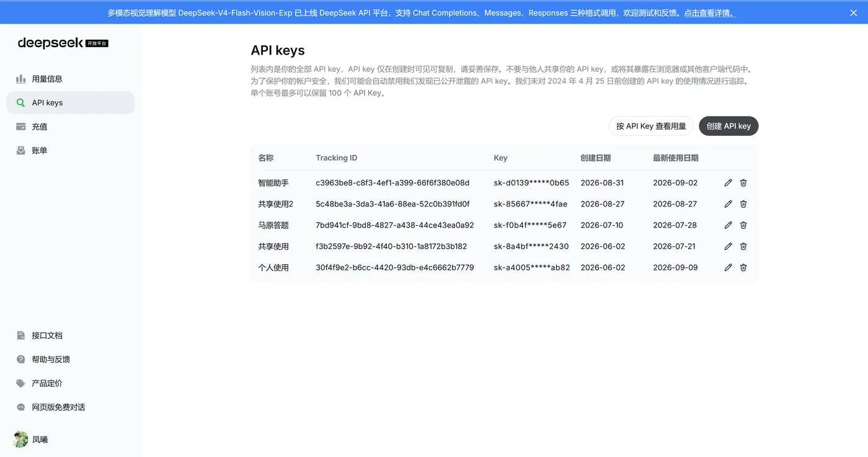Click the Key column header

click(x=500, y=158)
